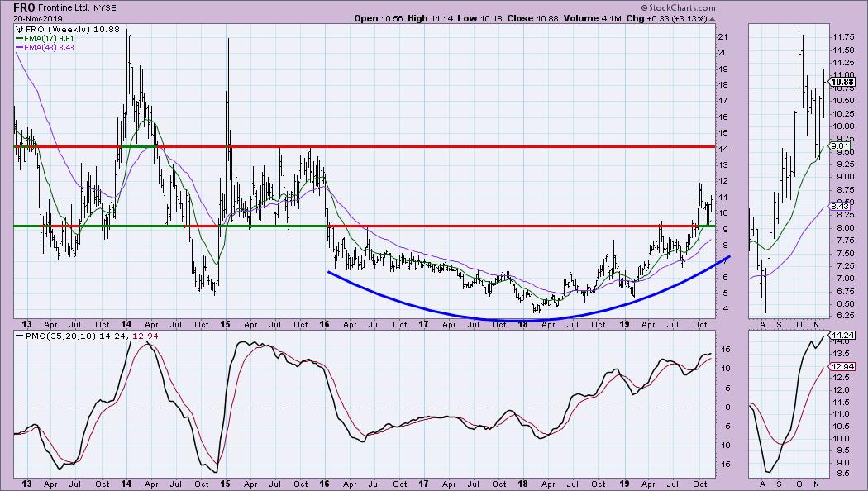Click the 21 price axis label

[x=723, y=36]
